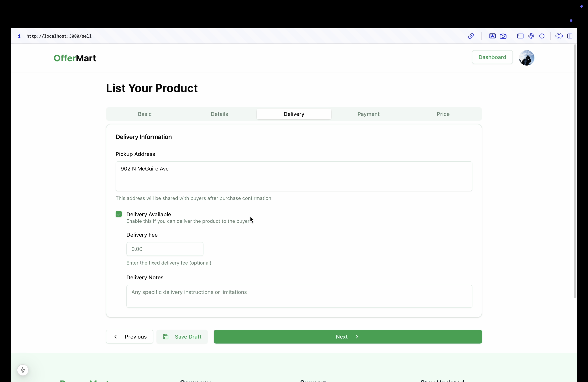
Task: Toggle the split panel layout icon
Action: tap(570, 36)
